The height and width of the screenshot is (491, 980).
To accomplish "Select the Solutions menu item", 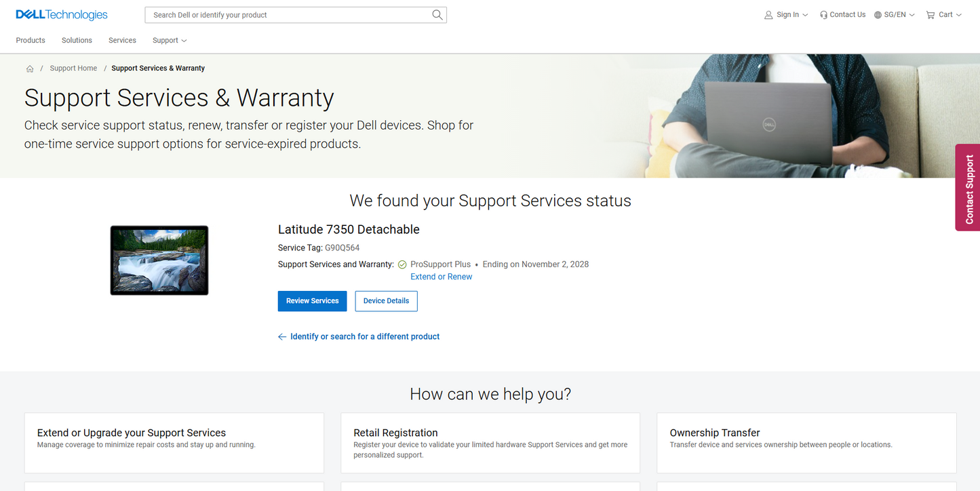I will [x=76, y=40].
